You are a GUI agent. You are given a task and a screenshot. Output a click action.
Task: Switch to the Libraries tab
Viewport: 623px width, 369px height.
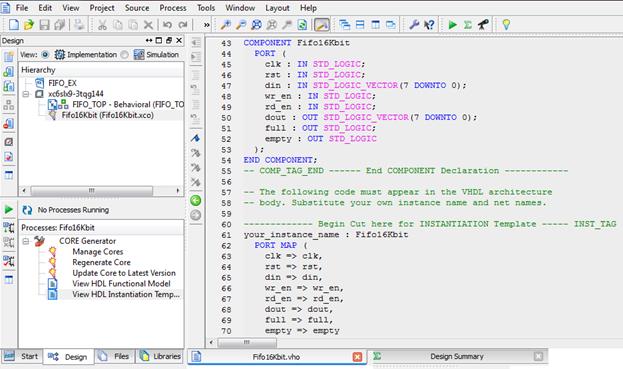160,356
